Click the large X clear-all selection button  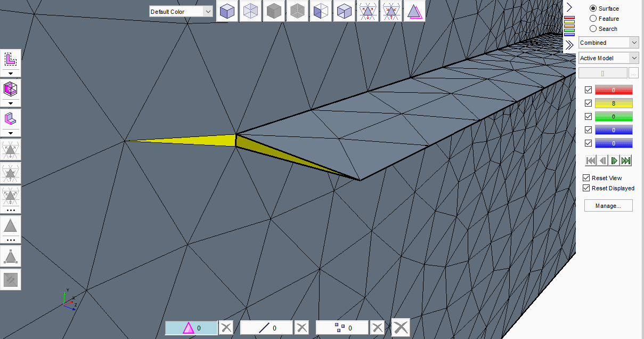click(x=401, y=327)
